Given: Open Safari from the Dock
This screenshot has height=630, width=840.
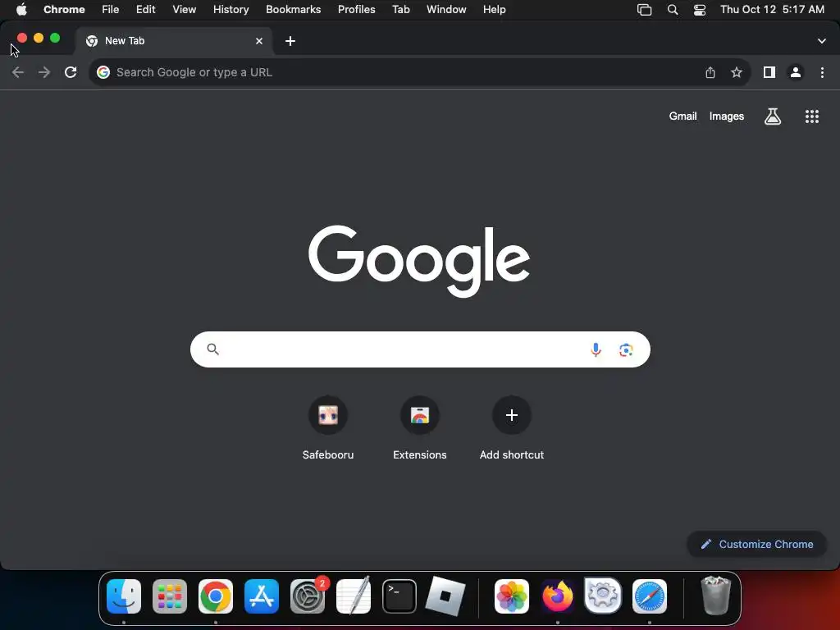Looking at the screenshot, I should point(650,596).
